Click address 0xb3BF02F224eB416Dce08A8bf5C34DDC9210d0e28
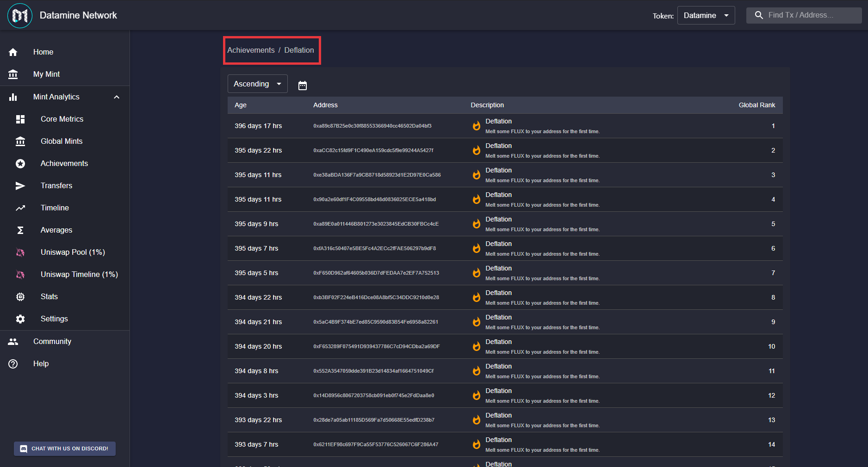The height and width of the screenshot is (467, 868). [376, 297]
